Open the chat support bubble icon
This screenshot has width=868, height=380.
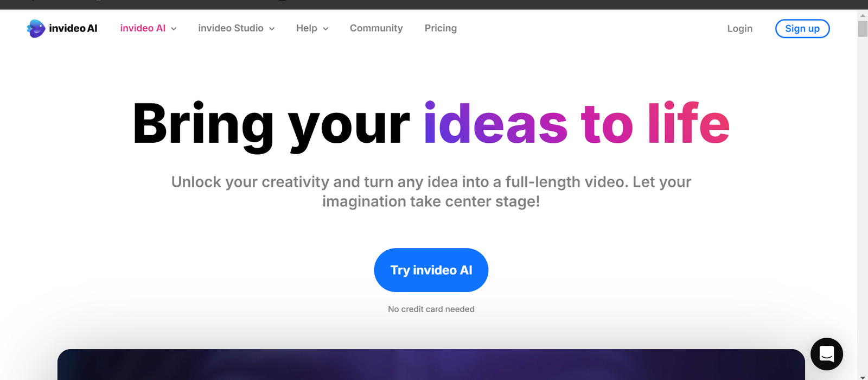click(x=827, y=354)
